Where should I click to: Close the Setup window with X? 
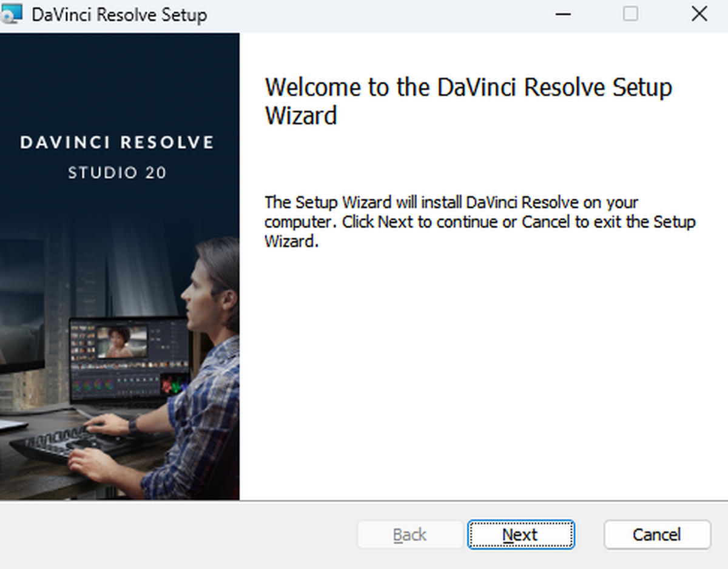tap(699, 14)
